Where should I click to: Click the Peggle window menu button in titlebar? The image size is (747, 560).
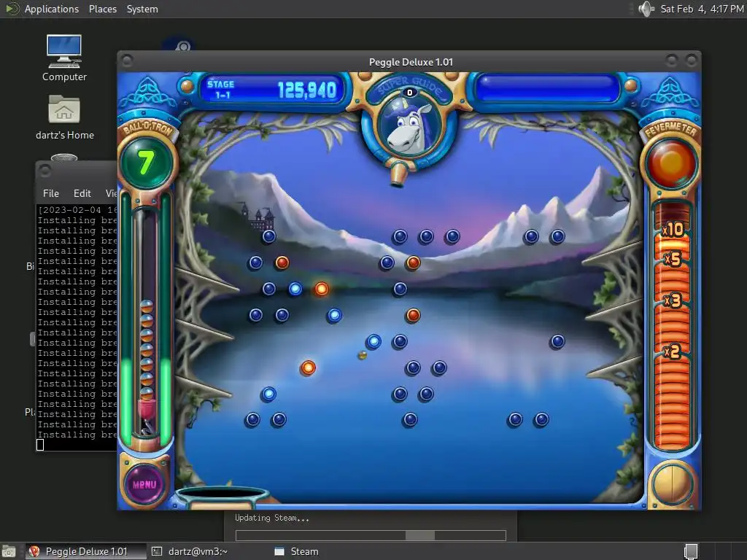[127, 61]
